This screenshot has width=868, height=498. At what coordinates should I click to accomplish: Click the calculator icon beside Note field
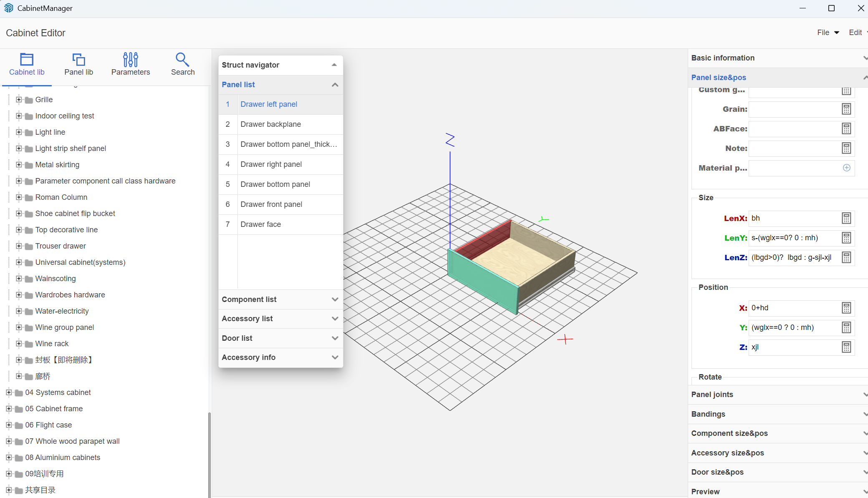point(846,148)
